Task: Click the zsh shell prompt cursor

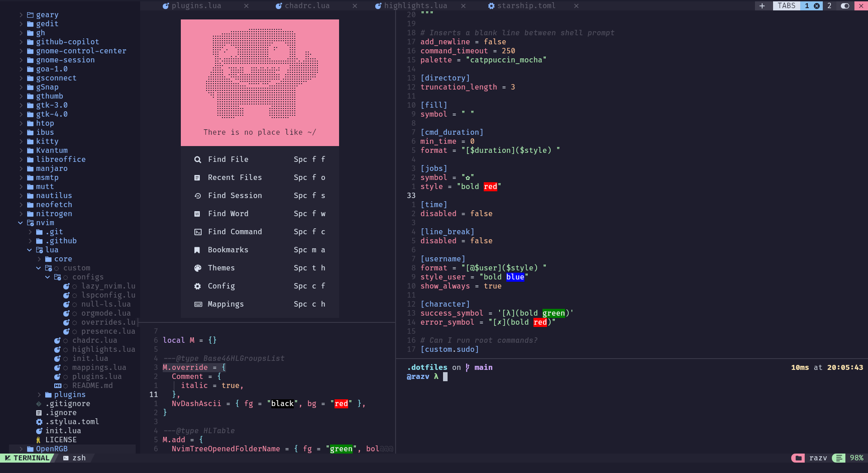Action: 445,377
